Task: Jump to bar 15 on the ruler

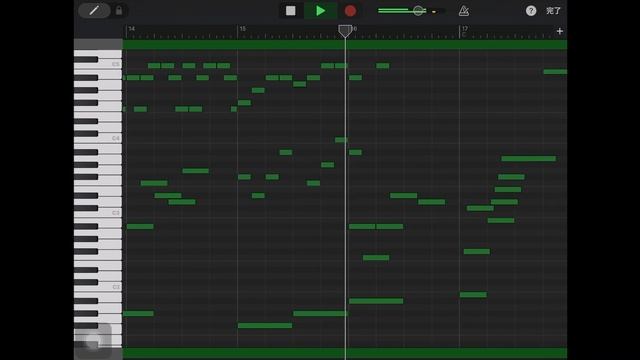Action: [x=242, y=29]
